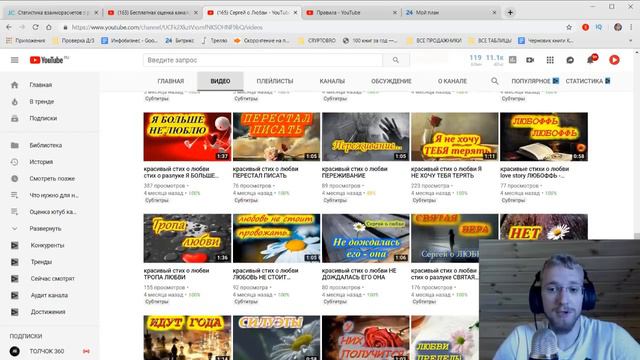
Task: Open the Битрикс bookmark
Action: click(180, 40)
